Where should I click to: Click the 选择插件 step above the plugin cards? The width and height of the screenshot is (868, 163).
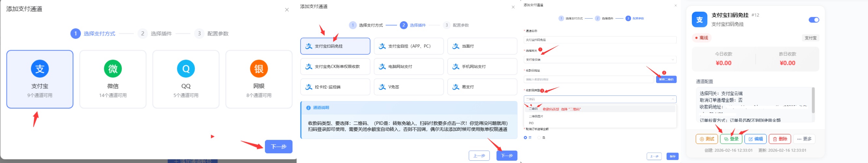tap(413, 25)
